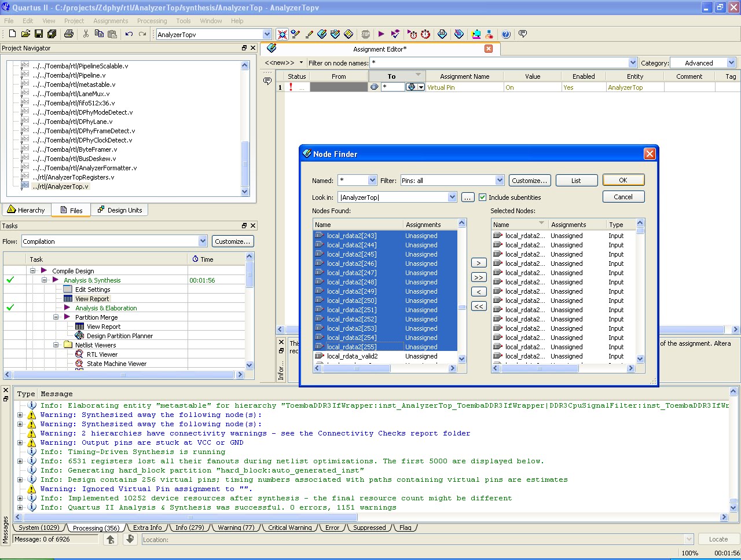Click the add all nodes (>>) button

[x=478, y=277]
